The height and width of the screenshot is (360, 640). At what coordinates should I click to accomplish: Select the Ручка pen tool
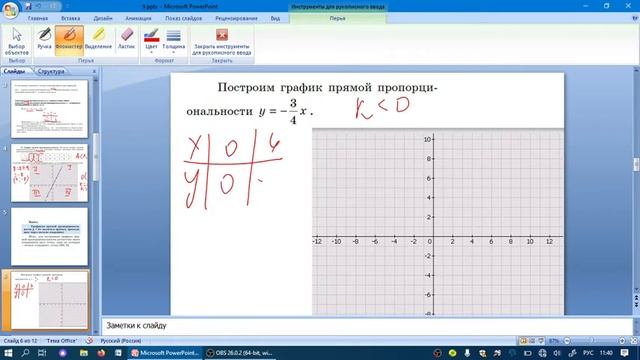tap(44, 41)
